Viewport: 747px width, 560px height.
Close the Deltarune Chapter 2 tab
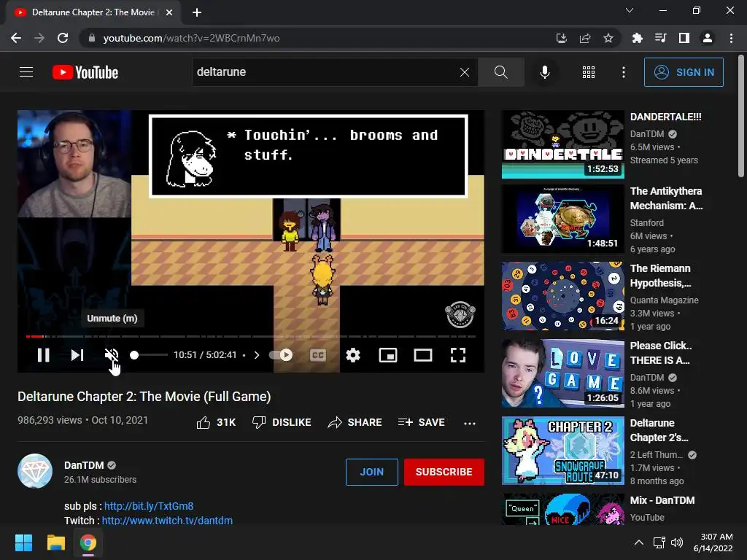[x=169, y=12]
